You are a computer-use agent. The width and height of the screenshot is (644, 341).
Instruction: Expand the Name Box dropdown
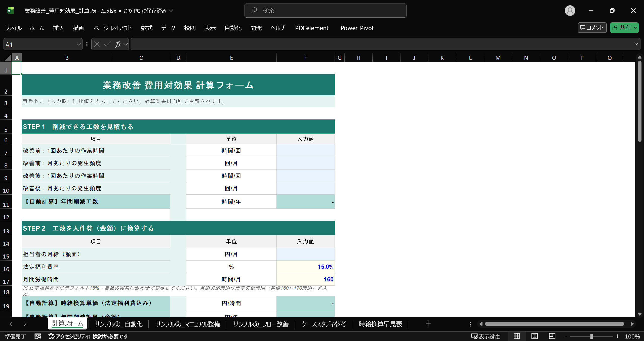click(78, 45)
